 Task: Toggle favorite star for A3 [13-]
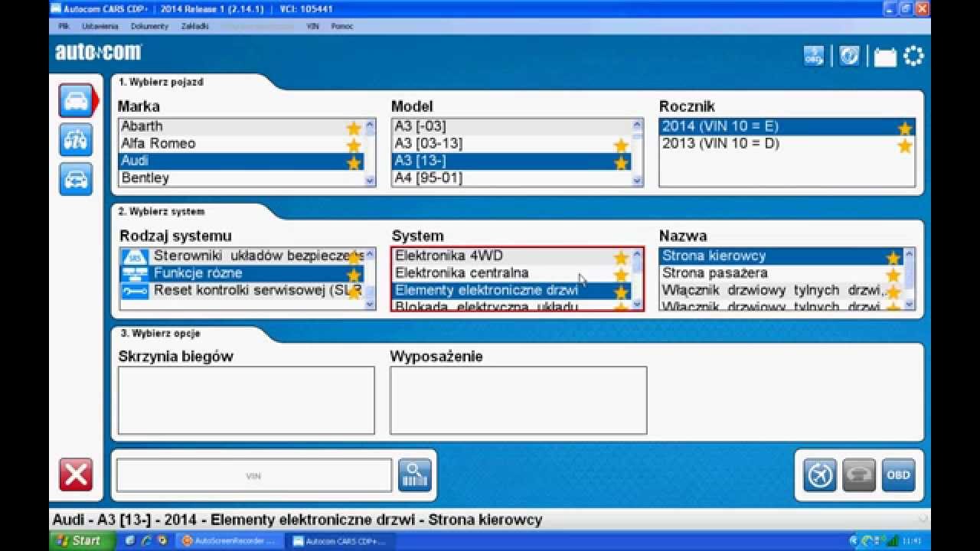tap(621, 162)
